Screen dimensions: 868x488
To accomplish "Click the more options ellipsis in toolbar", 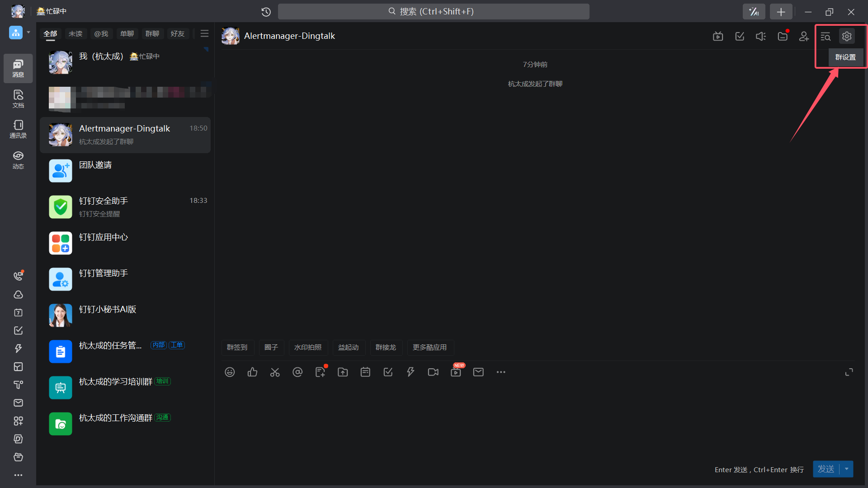I will coord(501,372).
